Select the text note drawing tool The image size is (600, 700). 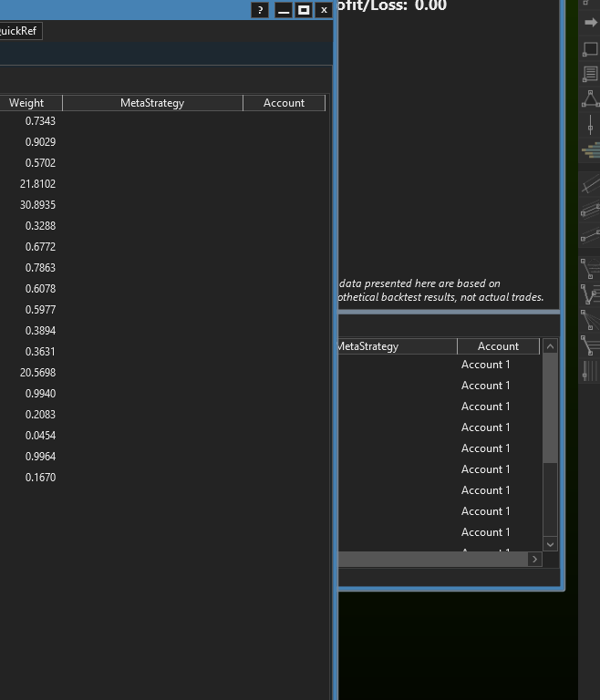(x=590, y=74)
